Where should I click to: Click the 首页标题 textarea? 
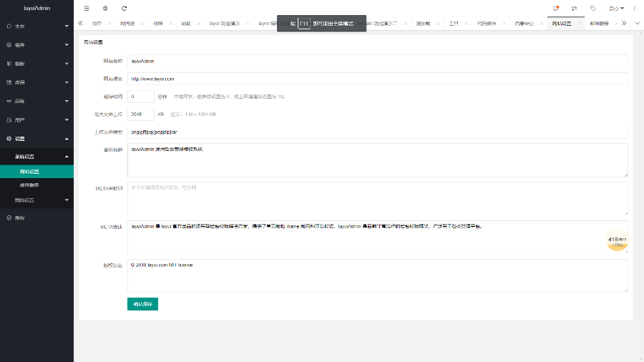tap(377, 160)
